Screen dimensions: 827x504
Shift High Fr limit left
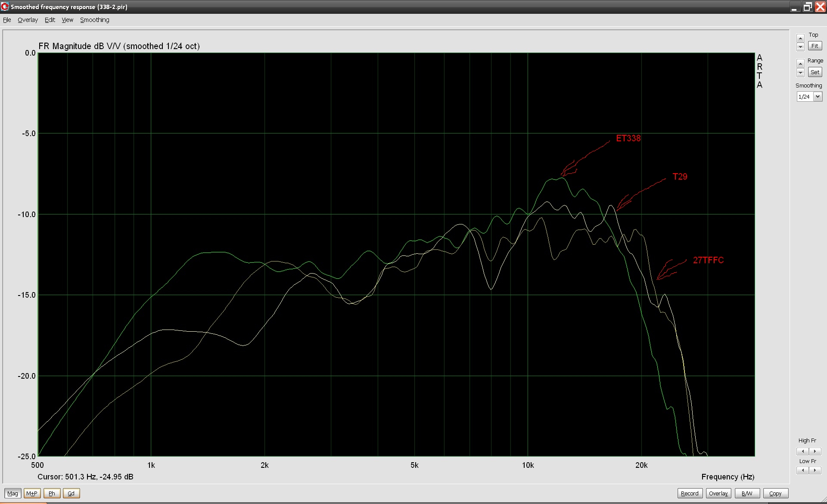(802, 451)
